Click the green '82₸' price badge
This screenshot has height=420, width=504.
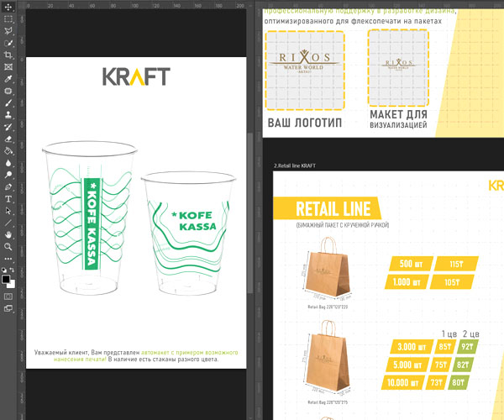(x=463, y=365)
